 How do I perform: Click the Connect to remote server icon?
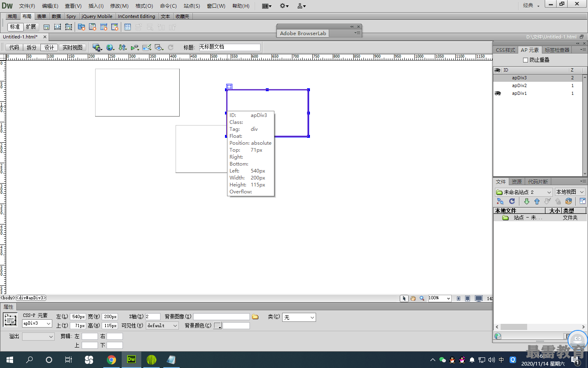(500, 201)
